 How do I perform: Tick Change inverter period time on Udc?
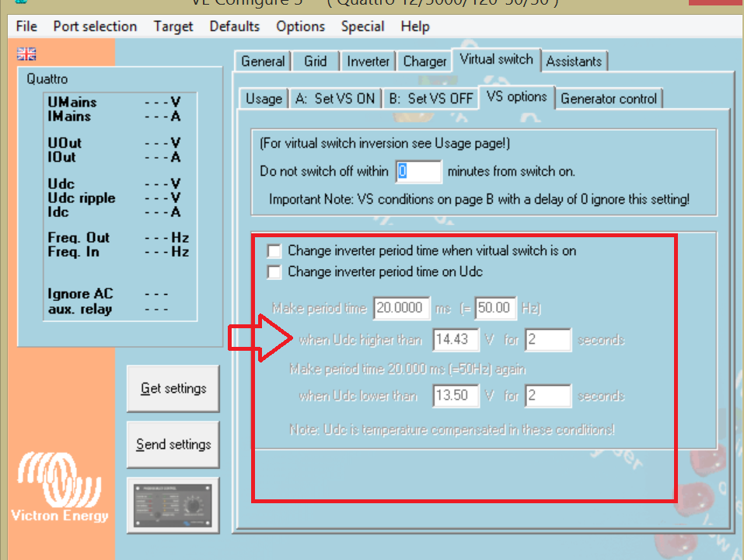(274, 272)
